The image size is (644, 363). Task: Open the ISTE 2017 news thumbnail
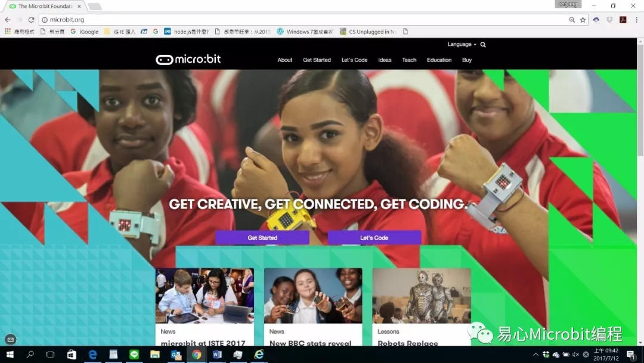[x=205, y=296]
